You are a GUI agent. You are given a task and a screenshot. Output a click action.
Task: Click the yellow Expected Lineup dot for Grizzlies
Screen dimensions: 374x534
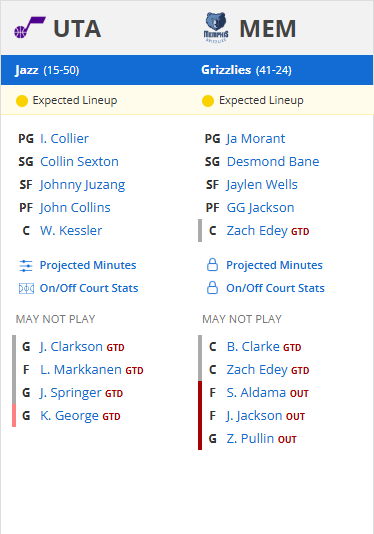(208, 101)
